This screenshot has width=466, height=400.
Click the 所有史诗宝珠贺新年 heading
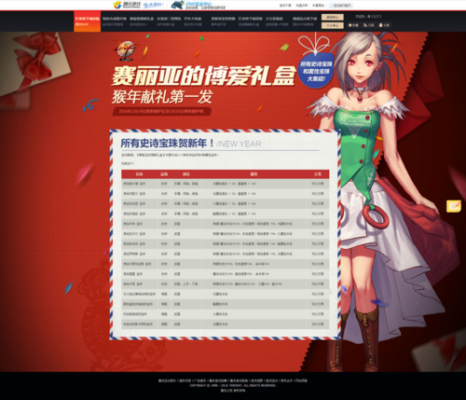[168, 143]
